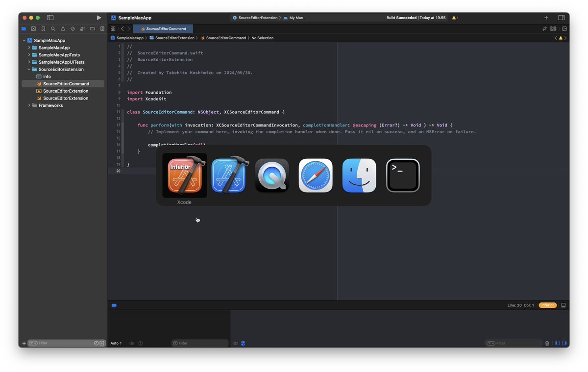
Task: Select the SourceEditorCommand editor tab
Action: point(163,29)
